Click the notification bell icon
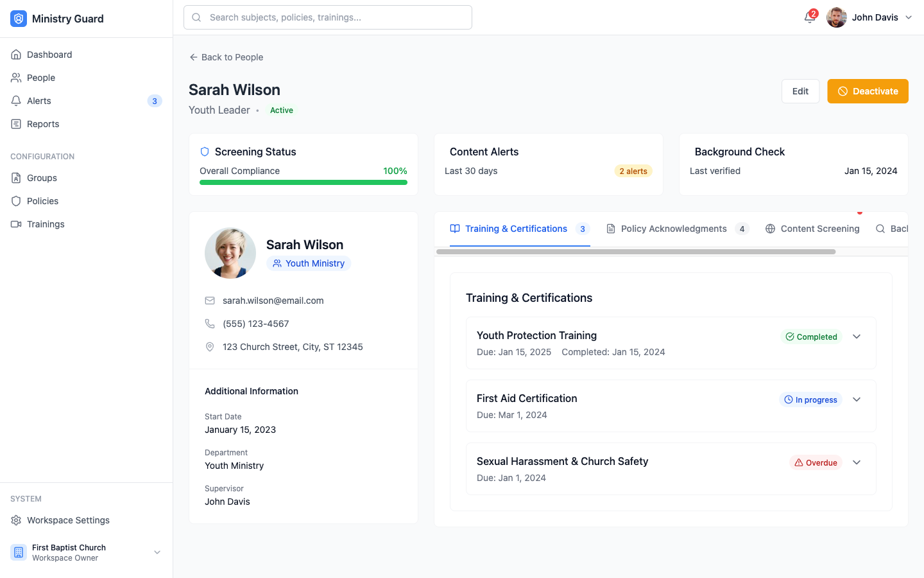This screenshot has width=924, height=578. pyautogui.click(x=809, y=17)
